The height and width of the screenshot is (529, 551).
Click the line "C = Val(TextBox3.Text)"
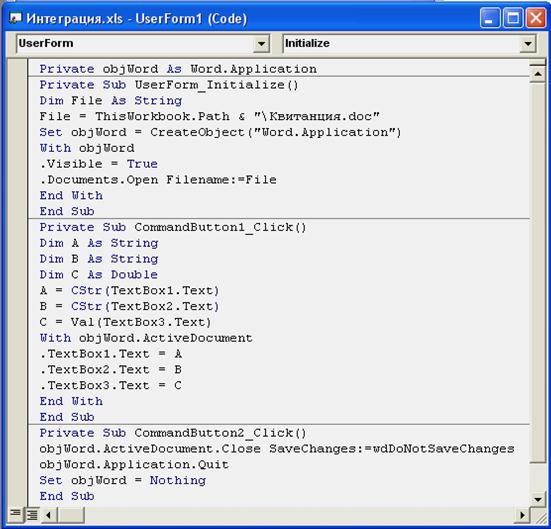125,322
